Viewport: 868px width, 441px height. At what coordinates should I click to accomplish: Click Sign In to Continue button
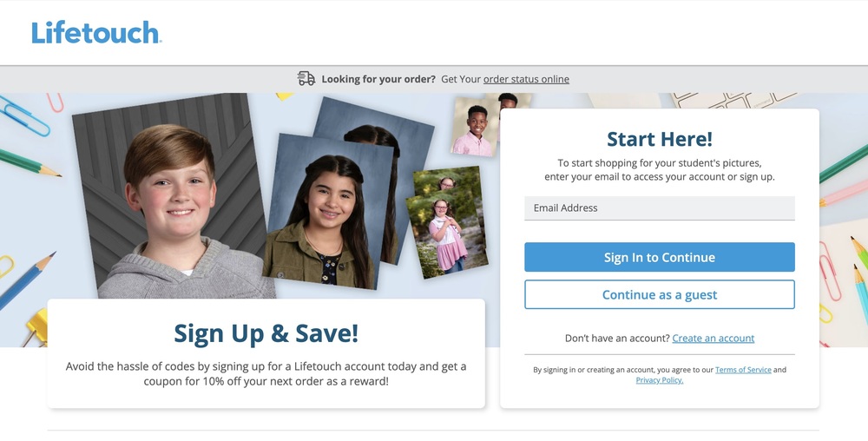660,257
